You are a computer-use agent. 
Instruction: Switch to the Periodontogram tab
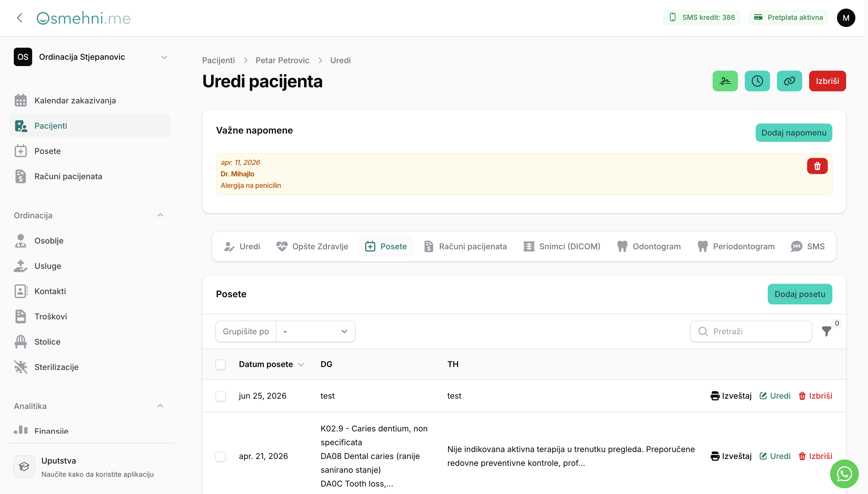click(x=736, y=246)
